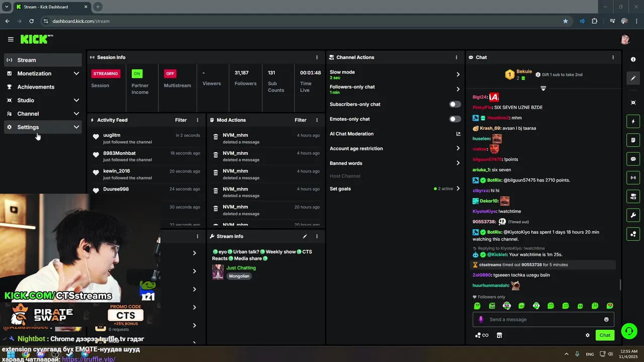This screenshot has height=362, width=644.
Task: Toggle Emotes-only chat switch
Action: 455,119
